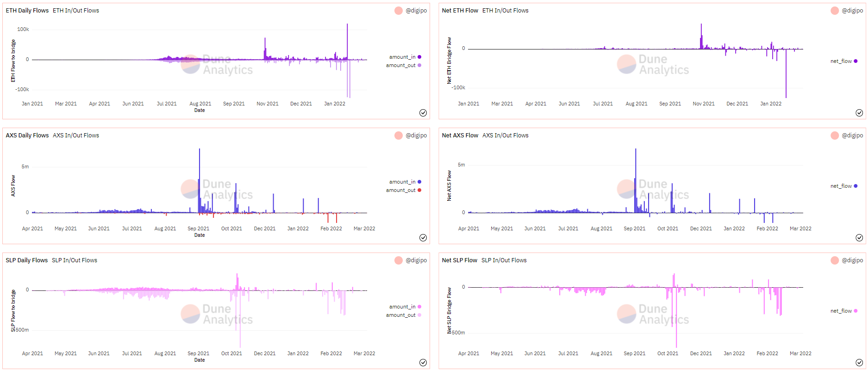This screenshot has width=868, height=370.
Task: Toggle the amount_out series in AXS Daily Flows legend
Action: [401, 190]
